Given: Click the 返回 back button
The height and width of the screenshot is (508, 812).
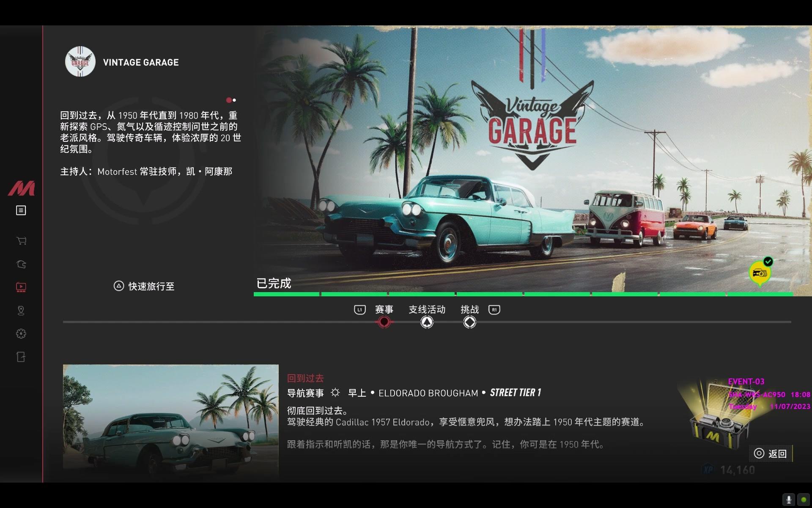Looking at the screenshot, I should [771, 453].
